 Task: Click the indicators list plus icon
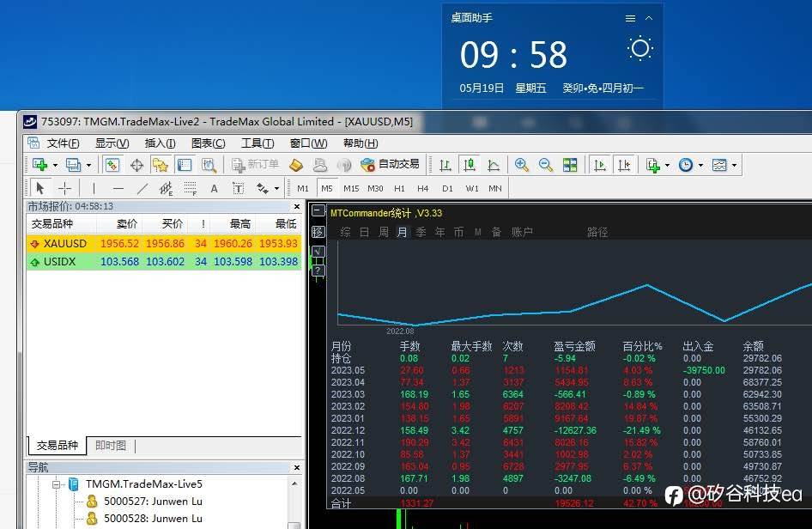[x=652, y=165]
